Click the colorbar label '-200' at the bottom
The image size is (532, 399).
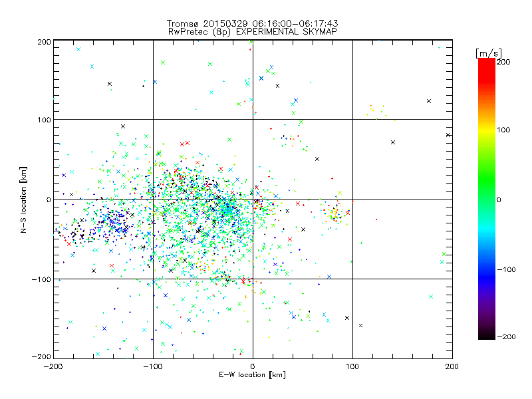[507, 336]
